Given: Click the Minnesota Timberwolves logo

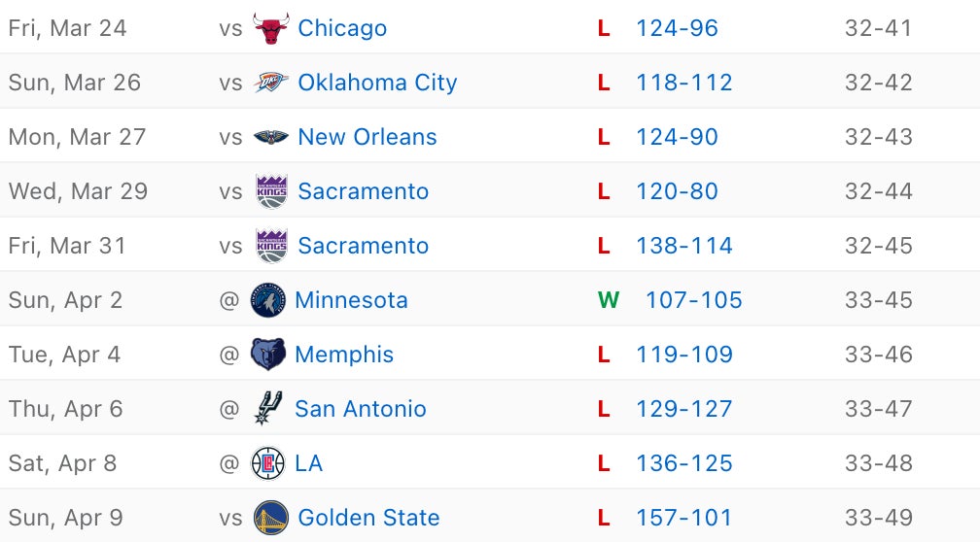Looking at the screenshot, I should click(x=268, y=300).
